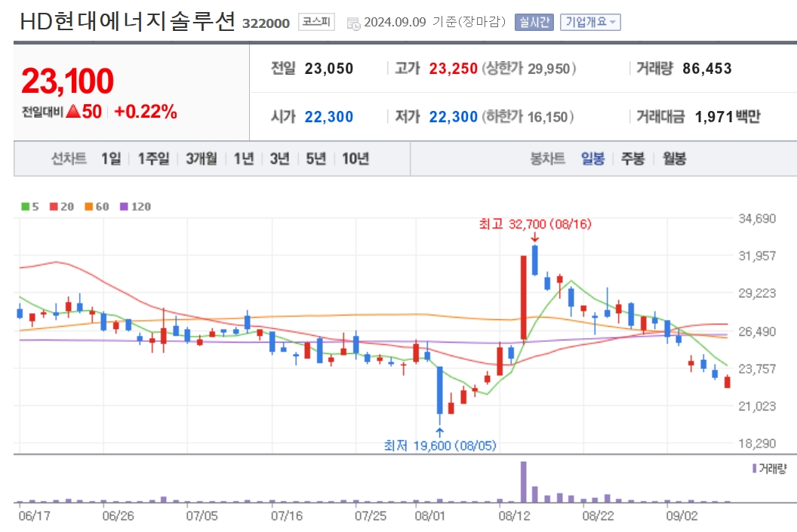Select the 3개월 line chart tab
Image resolution: width=797 pixels, height=532 pixels.
tap(201, 158)
